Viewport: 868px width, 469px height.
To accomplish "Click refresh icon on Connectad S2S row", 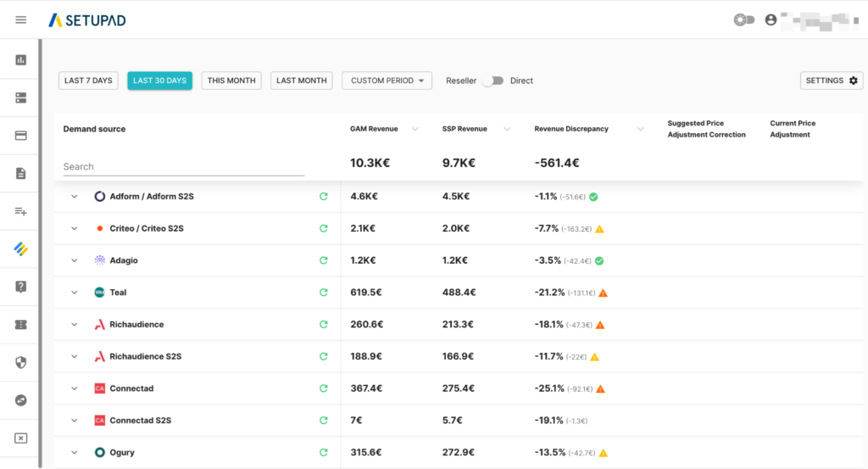I will pos(323,421).
